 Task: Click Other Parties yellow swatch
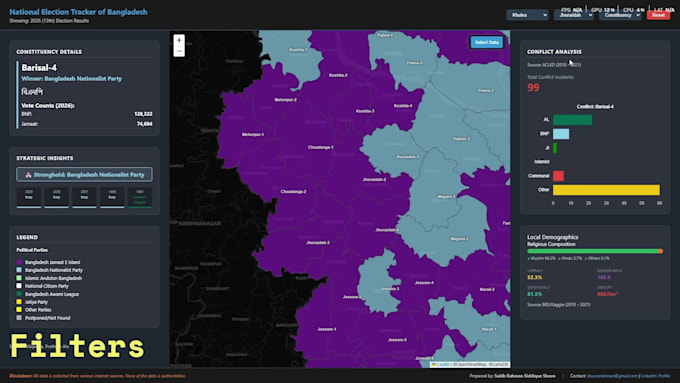(19, 310)
